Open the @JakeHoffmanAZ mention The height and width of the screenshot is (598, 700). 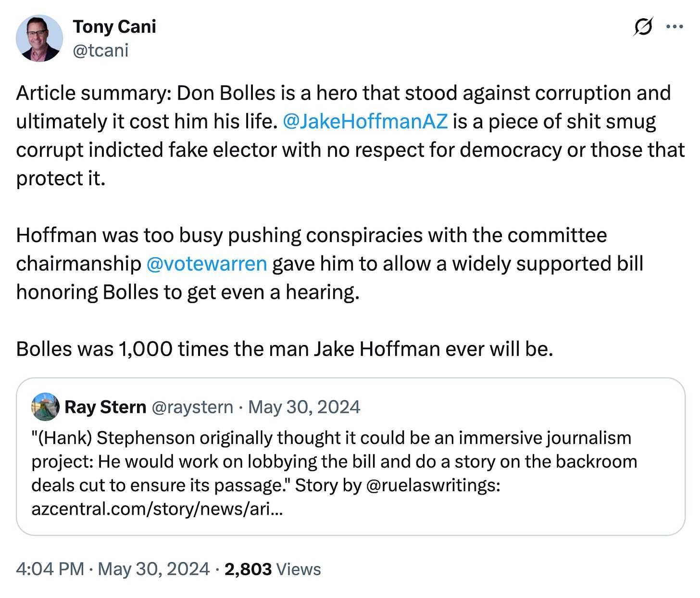coord(365,122)
